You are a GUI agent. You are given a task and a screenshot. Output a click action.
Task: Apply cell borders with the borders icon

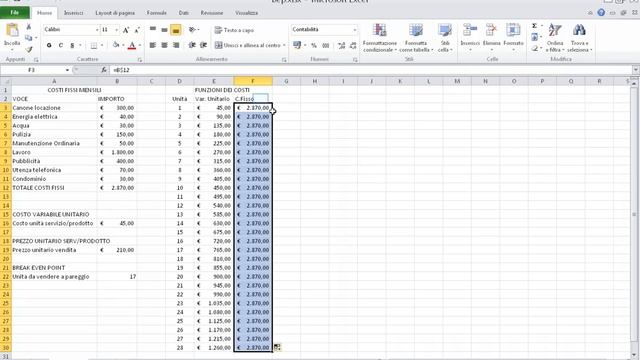(x=94, y=45)
